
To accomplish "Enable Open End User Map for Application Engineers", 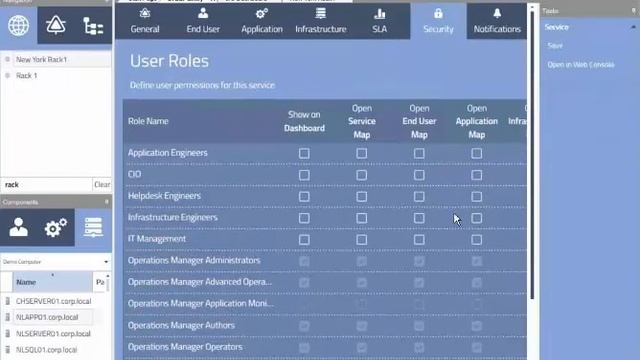I will point(419,153).
